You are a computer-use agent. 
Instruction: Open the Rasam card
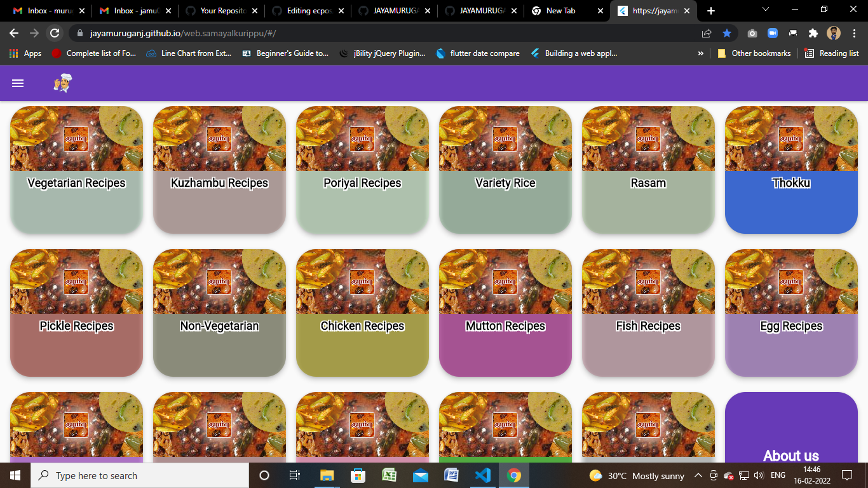(648, 170)
